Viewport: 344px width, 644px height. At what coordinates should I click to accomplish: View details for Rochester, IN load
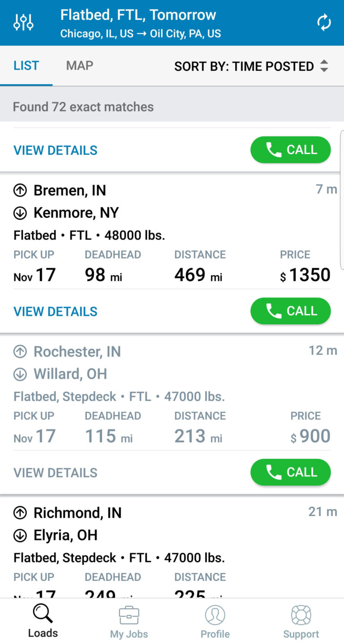pos(56,473)
